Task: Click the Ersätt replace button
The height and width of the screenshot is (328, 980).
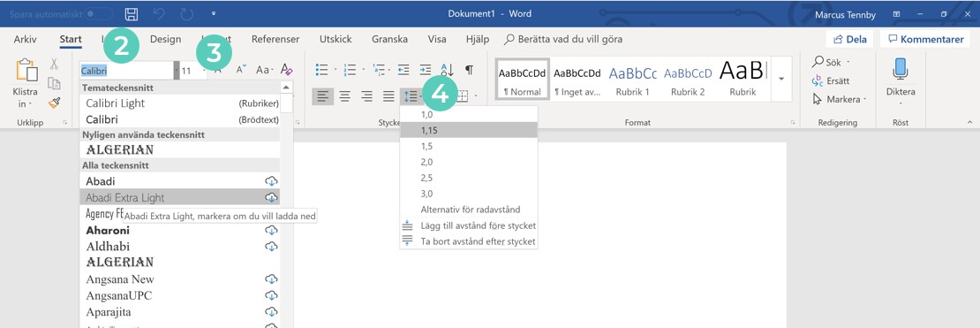Action: click(831, 80)
